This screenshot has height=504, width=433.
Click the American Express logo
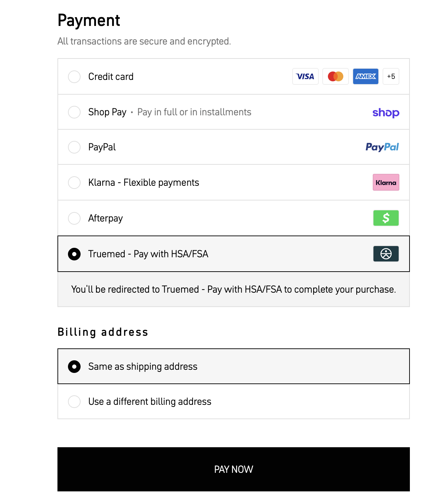click(365, 76)
